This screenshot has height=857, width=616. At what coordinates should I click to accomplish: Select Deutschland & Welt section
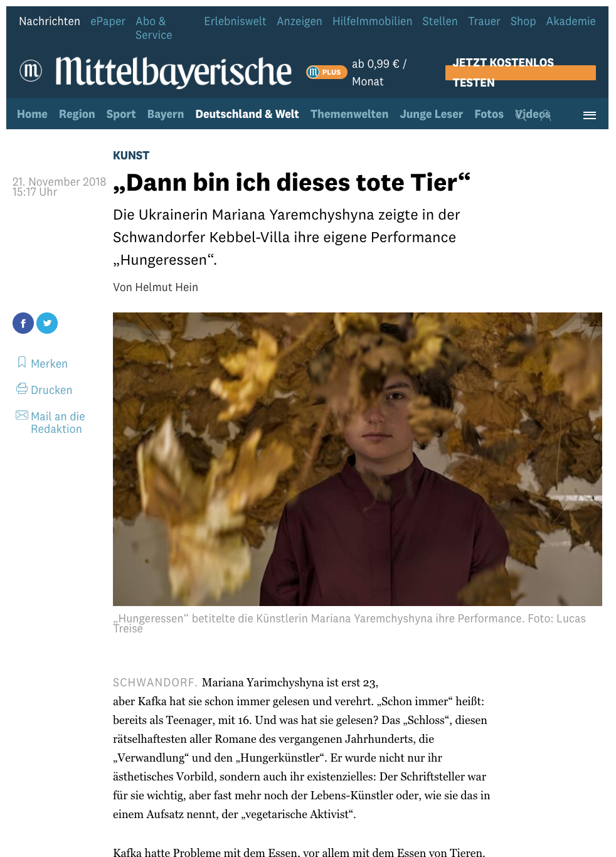click(247, 114)
